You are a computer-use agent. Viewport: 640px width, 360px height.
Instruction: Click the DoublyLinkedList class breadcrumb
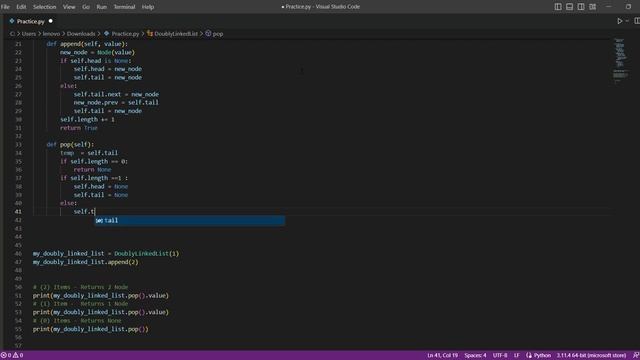tap(176, 34)
